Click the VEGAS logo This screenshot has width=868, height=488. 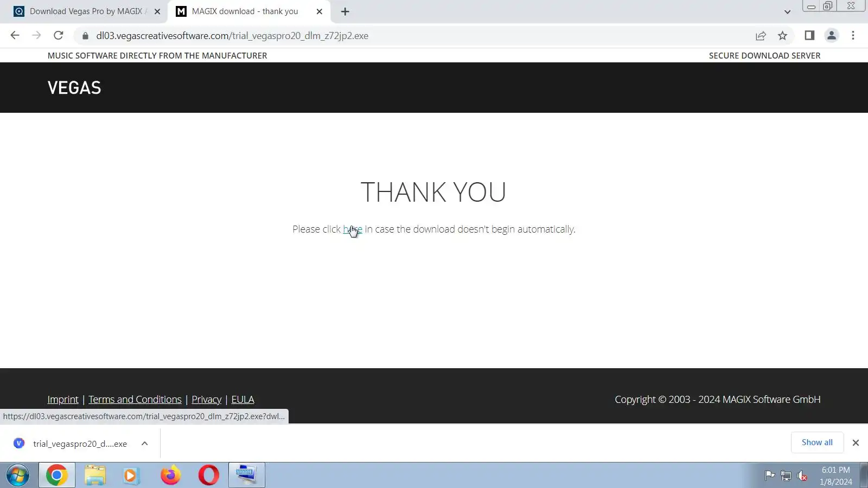[74, 88]
